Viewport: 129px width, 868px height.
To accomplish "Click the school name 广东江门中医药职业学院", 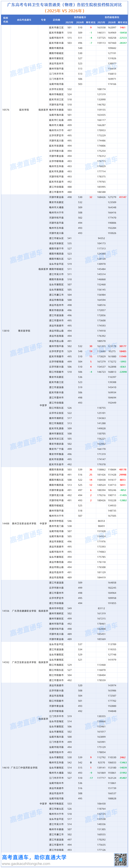I will (x=24, y=768).
